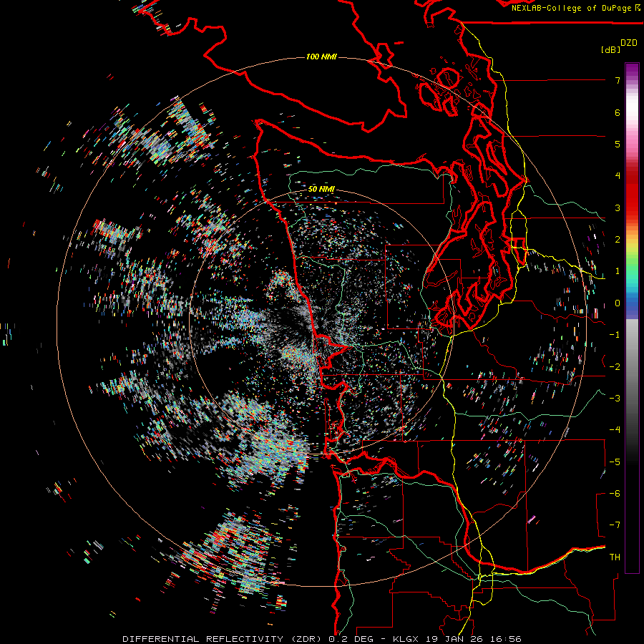The height and width of the screenshot is (644, 644).
Task: Click the 3 value on color scale
Action: point(618,208)
